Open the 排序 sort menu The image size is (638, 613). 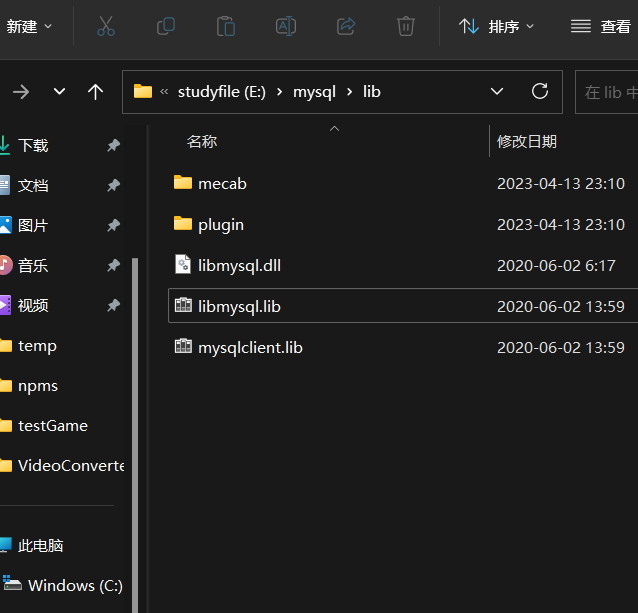coord(496,27)
